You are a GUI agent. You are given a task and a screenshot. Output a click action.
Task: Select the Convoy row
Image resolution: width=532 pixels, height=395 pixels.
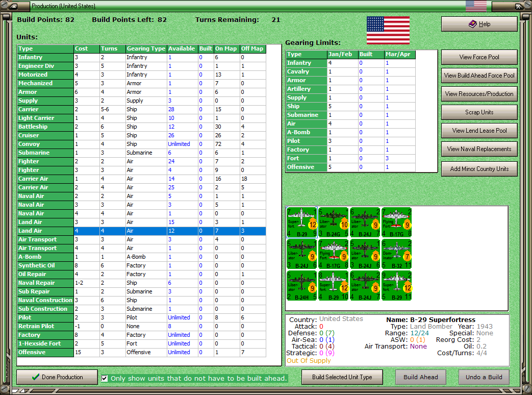[x=141, y=144]
